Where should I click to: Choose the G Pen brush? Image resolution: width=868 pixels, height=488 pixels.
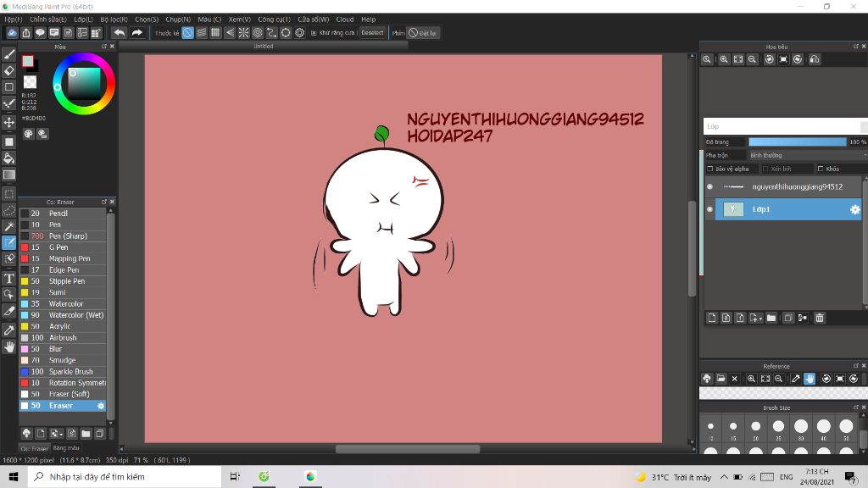[x=63, y=247]
